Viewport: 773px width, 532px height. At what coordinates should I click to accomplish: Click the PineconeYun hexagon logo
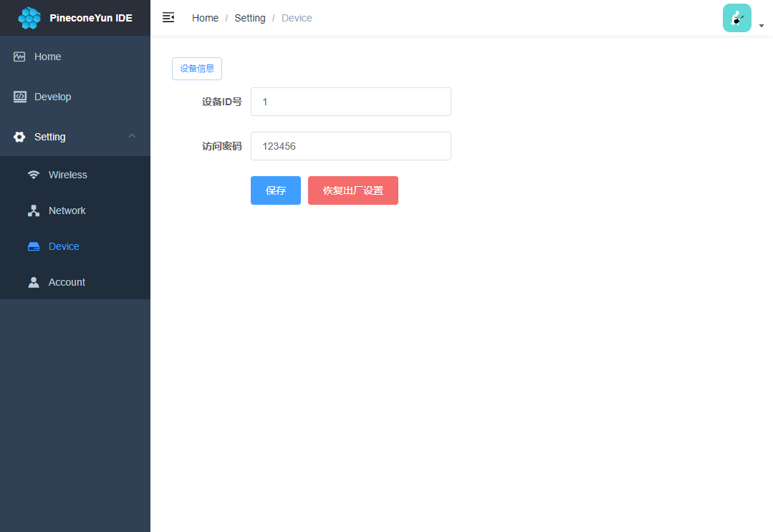point(29,18)
